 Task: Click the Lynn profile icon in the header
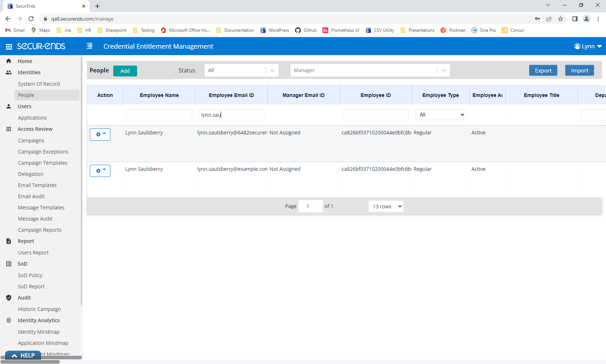(x=578, y=46)
